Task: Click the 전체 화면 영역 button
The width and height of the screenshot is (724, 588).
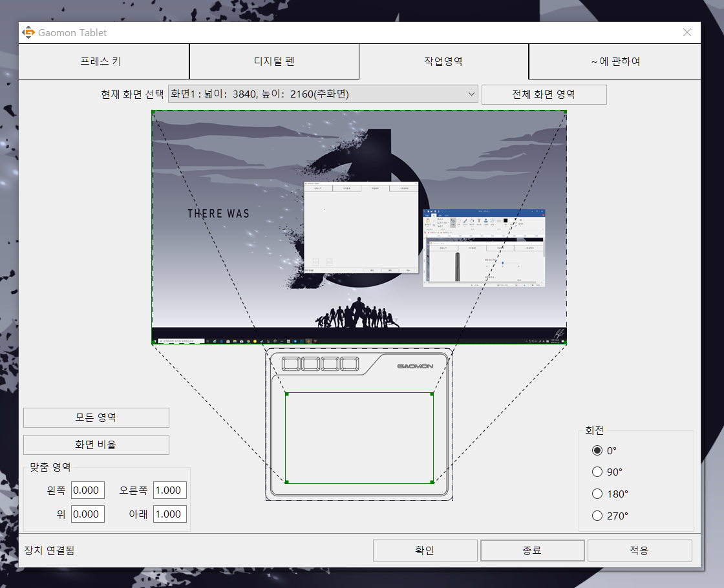Action: (544, 94)
